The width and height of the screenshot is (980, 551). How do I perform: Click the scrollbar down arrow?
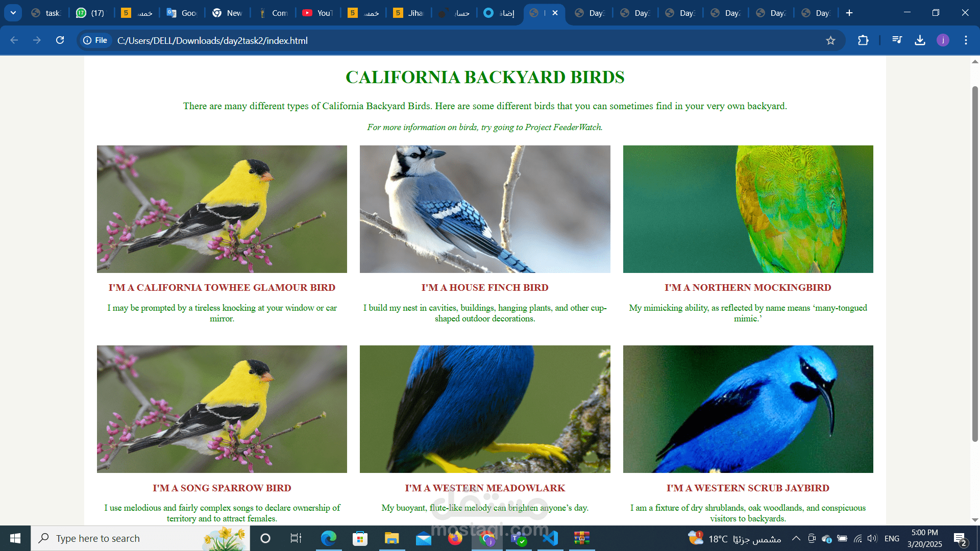pyautogui.click(x=975, y=520)
